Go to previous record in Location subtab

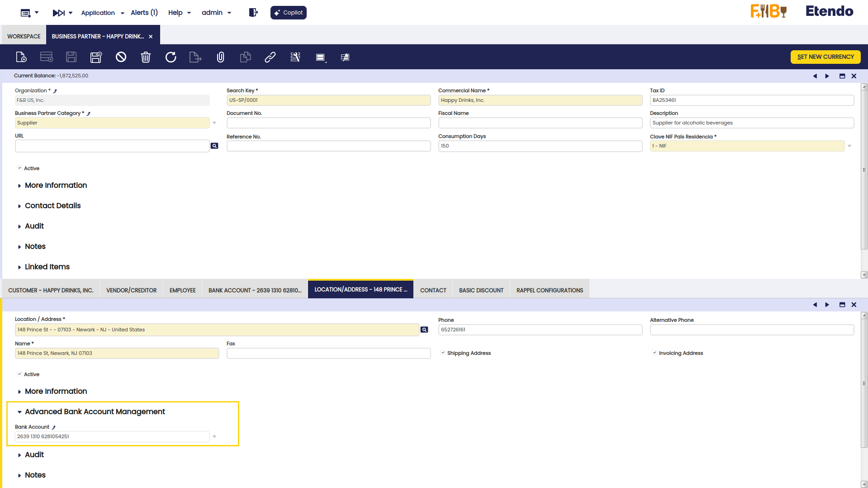pyautogui.click(x=815, y=305)
